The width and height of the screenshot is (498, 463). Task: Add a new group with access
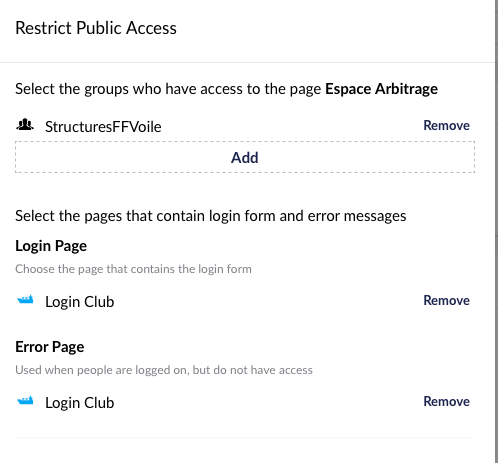coord(245,157)
